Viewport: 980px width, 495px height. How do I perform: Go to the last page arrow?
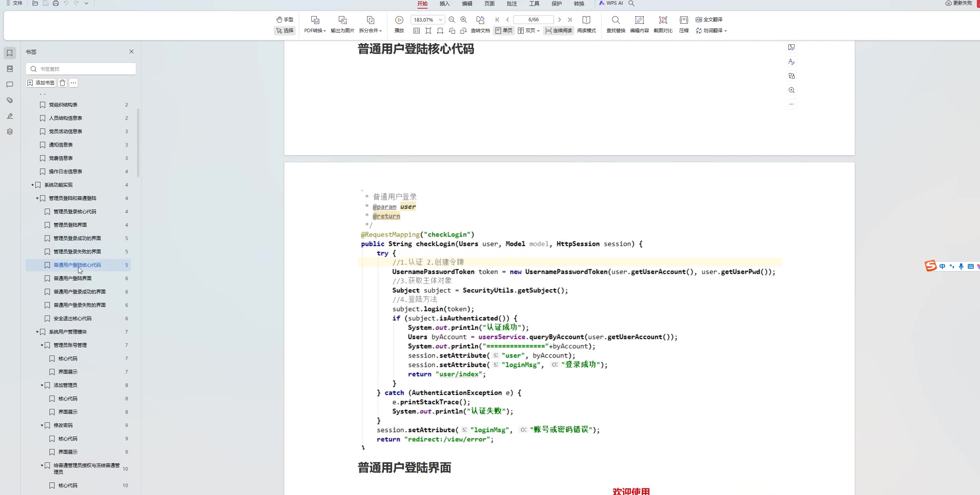click(x=570, y=20)
